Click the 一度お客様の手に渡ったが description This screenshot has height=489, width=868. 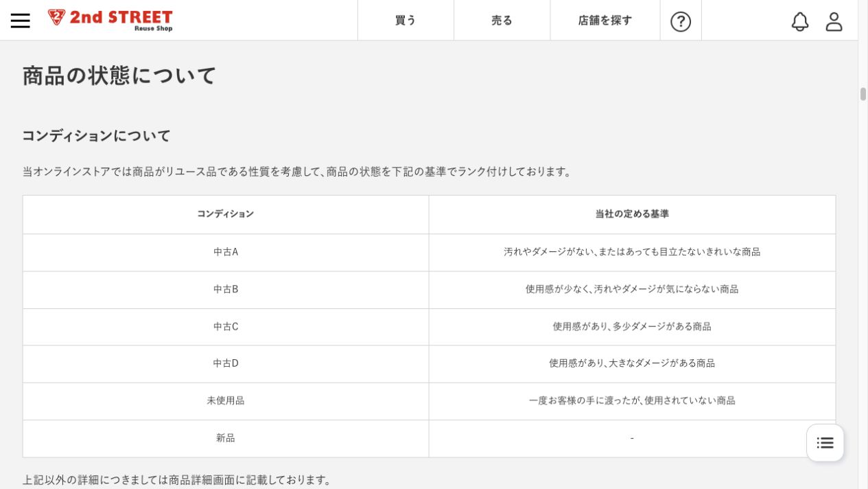click(x=632, y=400)
